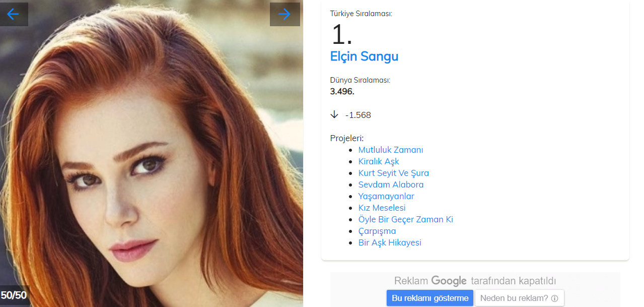Click the Neden bu reklam? button
Screen dimensions: 644x307
coord(519,298)
